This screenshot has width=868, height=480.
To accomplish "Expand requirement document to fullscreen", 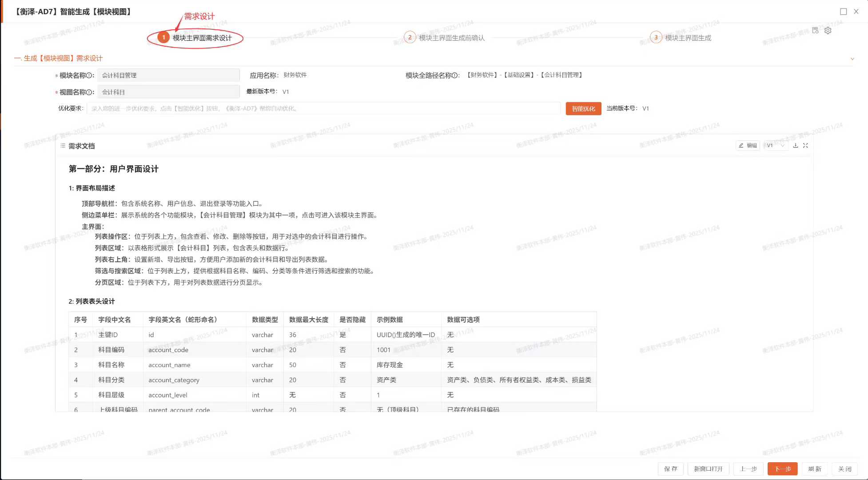I will [805, 145].
